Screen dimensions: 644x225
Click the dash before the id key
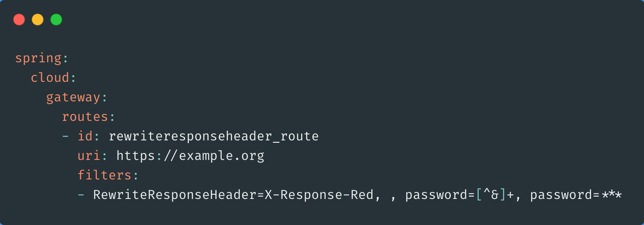[x=66, y=137]
